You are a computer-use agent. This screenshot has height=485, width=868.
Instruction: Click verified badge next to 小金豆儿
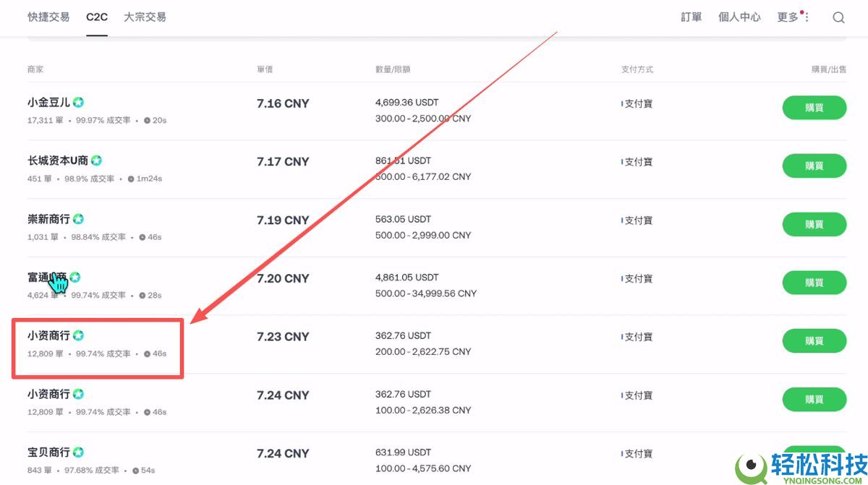[x=78, y=103]
